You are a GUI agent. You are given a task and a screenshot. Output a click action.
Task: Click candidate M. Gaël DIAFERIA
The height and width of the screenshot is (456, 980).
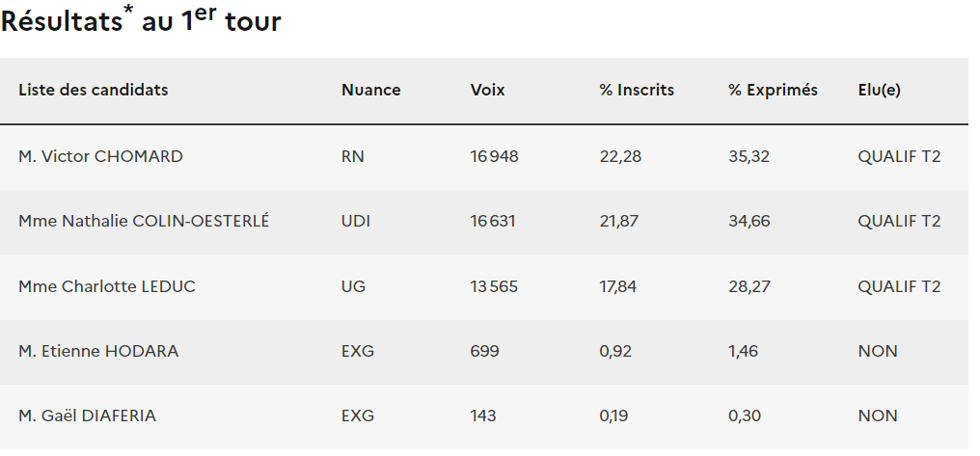[87, 416]
